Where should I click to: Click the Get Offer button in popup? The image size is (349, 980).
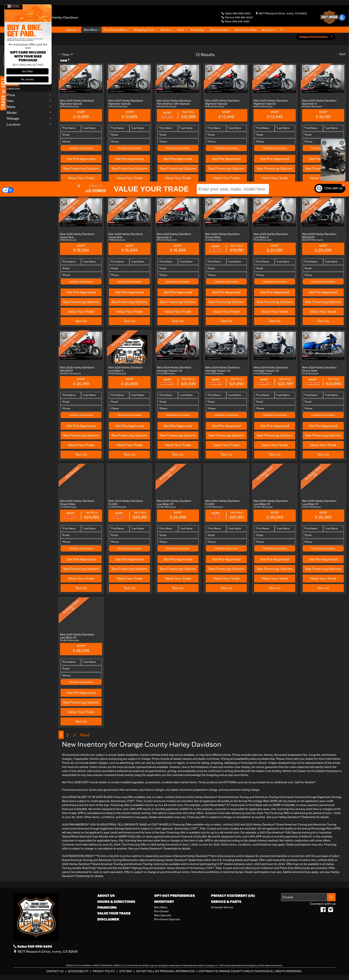27,72
